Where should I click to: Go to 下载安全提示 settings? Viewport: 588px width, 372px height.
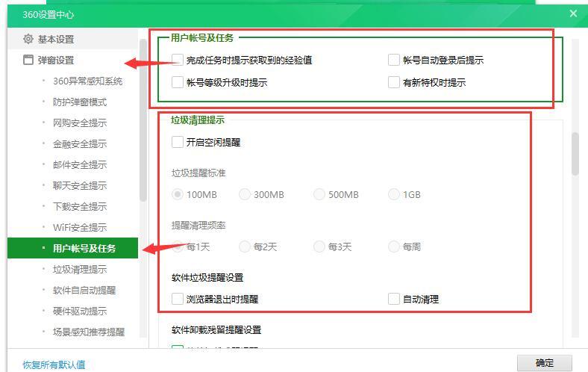point(80,206)
